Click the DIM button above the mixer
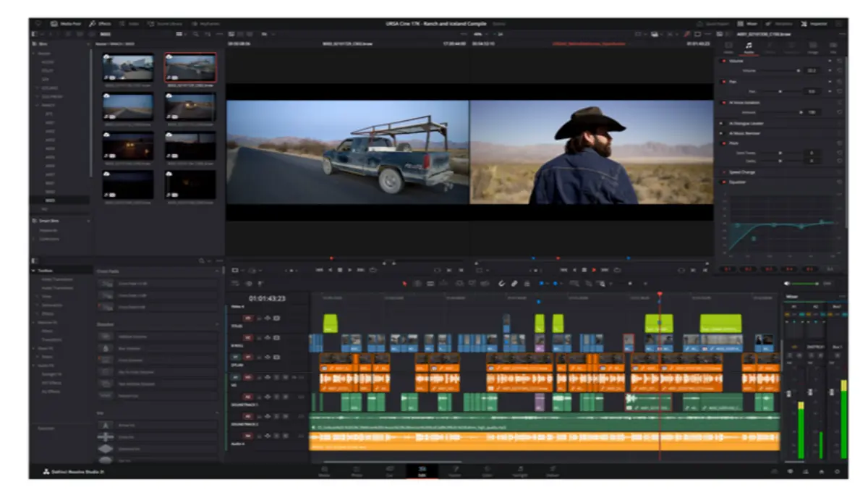This screenshot has height=490, width=868. click(827, 284)
